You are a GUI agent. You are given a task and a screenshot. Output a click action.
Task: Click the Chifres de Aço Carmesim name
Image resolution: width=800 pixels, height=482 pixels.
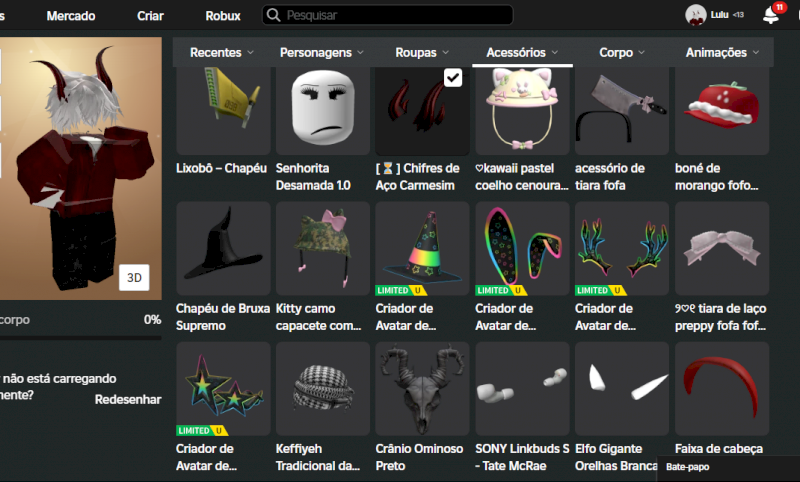(x=417, y=176)
